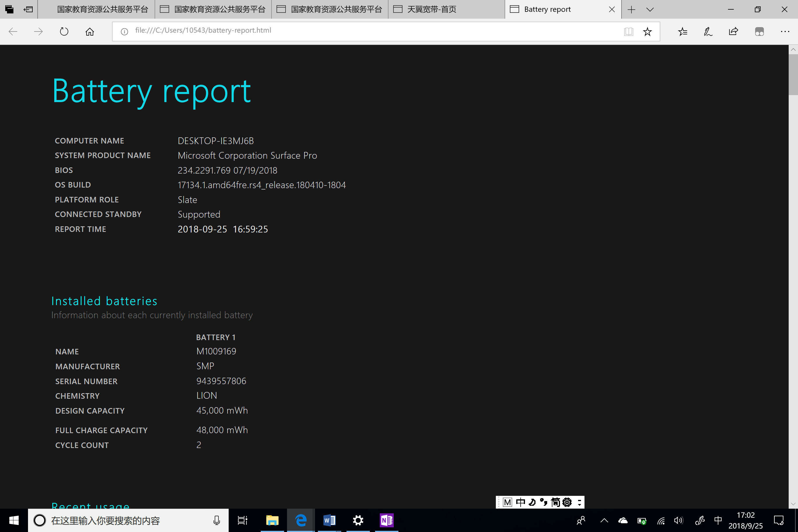Image resolution: width=798 pixels, height=532 pixels.
Task: Show tab previews chevron
Action: pos(650,10)
